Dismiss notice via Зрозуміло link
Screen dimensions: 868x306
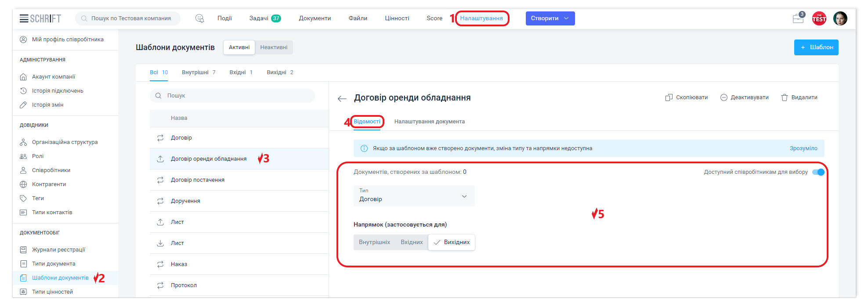(x=803, y=148)
